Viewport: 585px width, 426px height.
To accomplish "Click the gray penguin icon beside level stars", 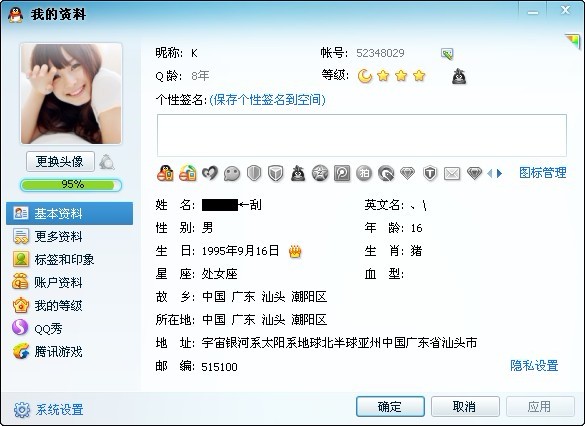I will 459,76.
